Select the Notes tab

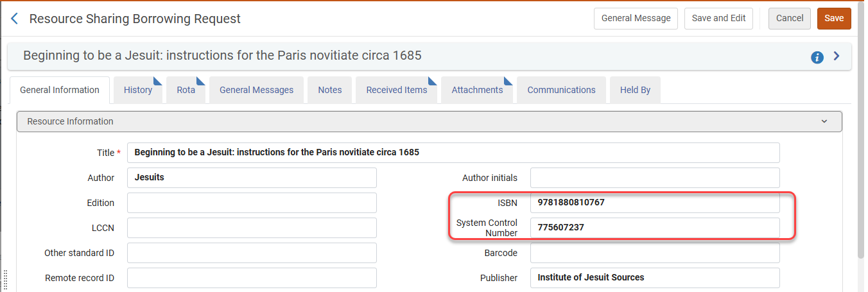click(x=329, y=90)
